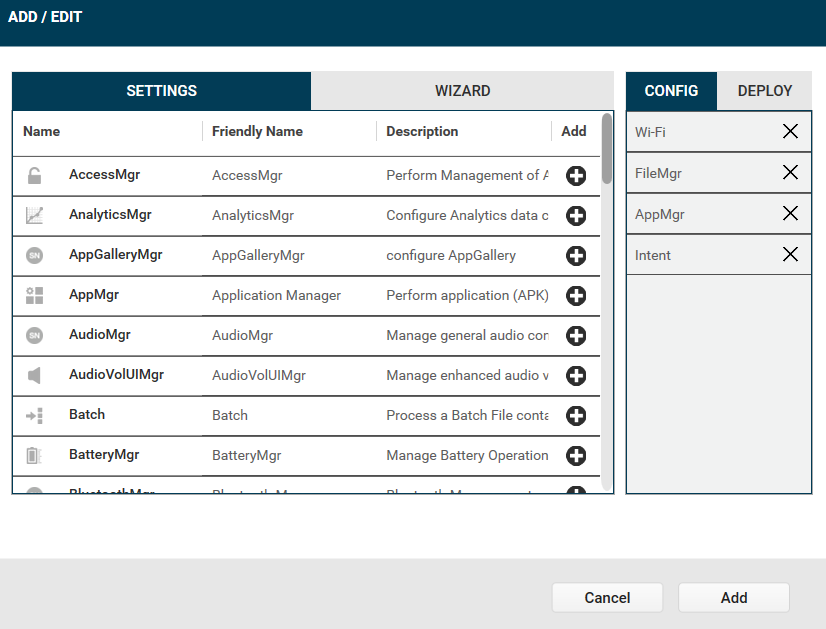Viewport: 826px width, 629px height.
Task: Sort by the Name column header
Action: click(42, 131)
